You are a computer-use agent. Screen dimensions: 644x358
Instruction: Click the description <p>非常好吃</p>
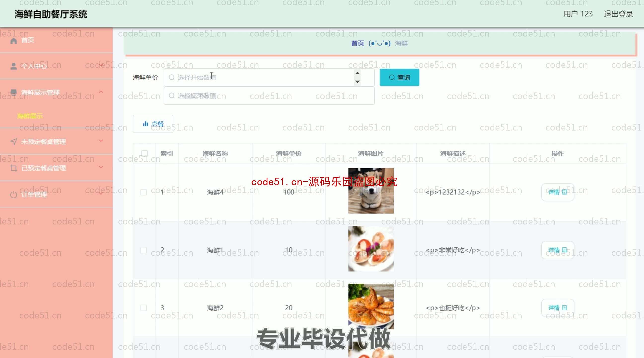(x=453, y=250)
